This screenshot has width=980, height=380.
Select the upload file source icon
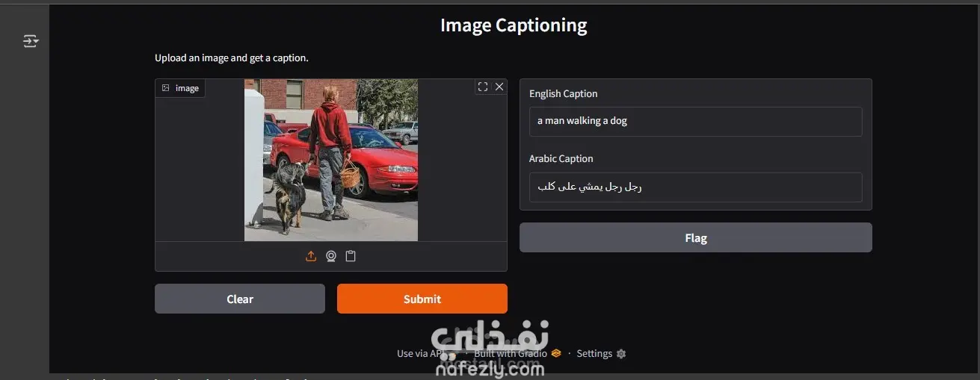311,256
